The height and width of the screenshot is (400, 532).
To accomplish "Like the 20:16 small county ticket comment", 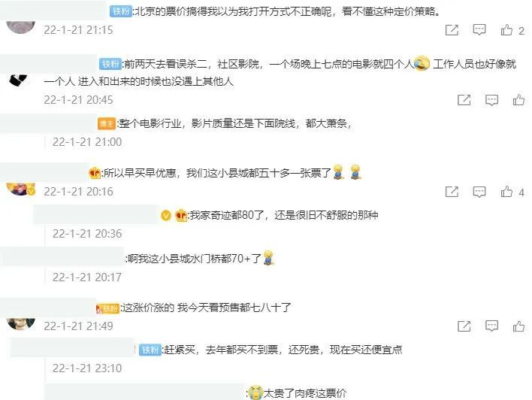I will (506, 192).
